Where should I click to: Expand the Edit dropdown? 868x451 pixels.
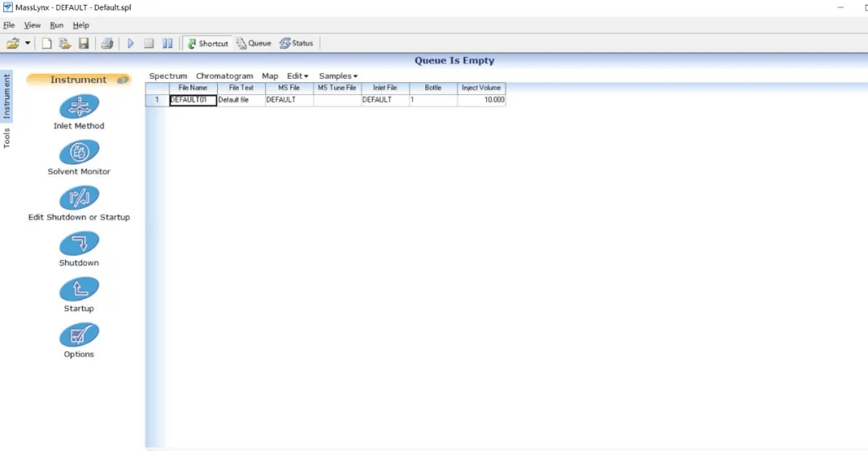(x=298, y=76)
